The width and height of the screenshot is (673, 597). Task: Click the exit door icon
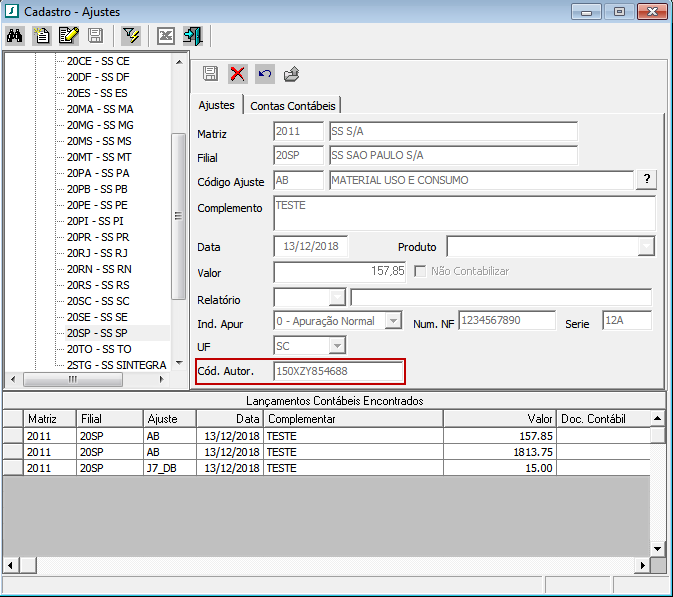coord(193,37)
